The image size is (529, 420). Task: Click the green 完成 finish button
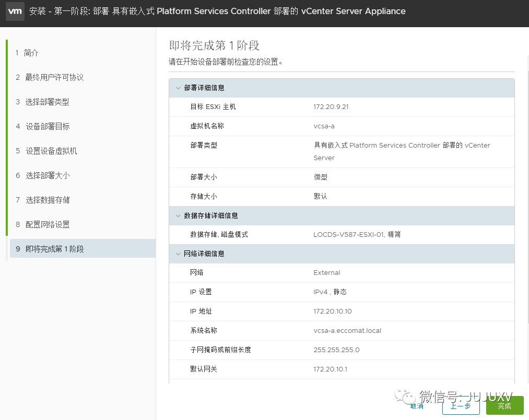tap(504, 406)
